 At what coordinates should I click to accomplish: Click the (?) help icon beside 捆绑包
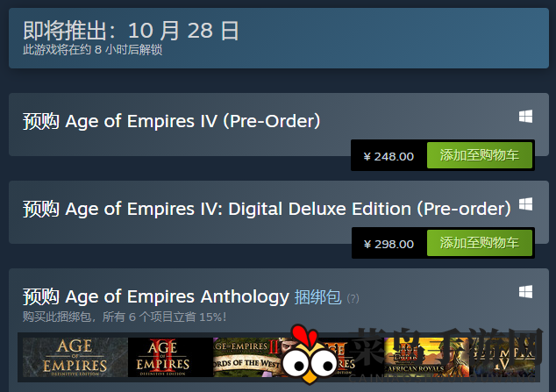click(x=353, y=298)
